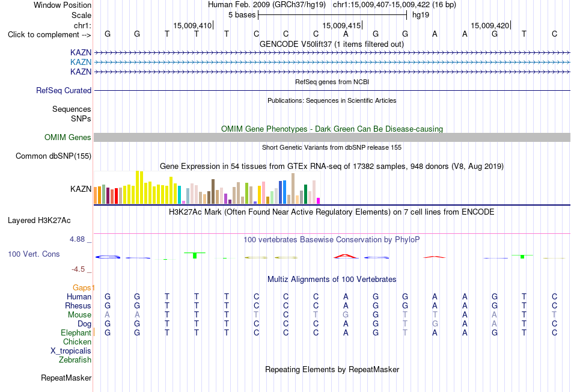Click the Common dbSNP(155) track label
The image size is (571, 392).
pos(53,156)
